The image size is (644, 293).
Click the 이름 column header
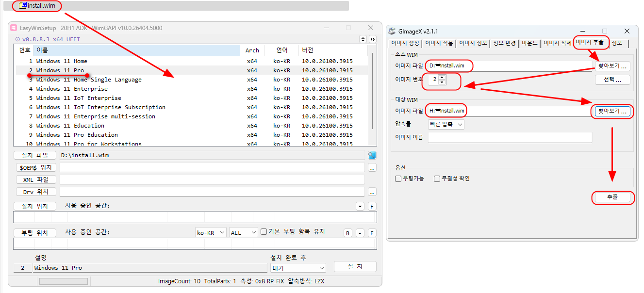(x=137, y=50)
